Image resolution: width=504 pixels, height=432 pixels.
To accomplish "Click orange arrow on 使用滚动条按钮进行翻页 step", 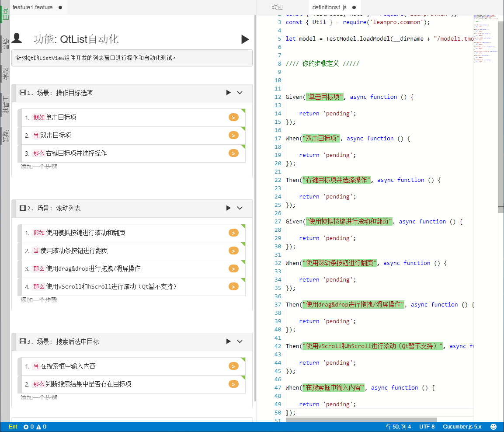I will pyautogui.click(x=234, y=251).
